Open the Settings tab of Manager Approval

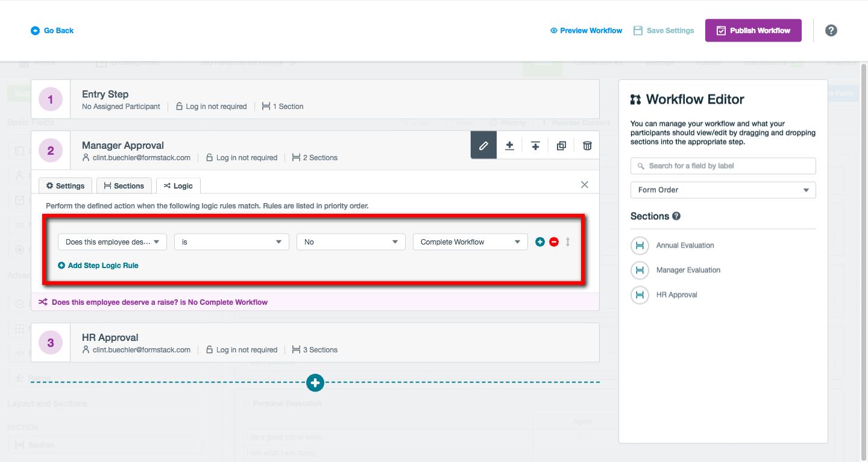coord(64,186)
